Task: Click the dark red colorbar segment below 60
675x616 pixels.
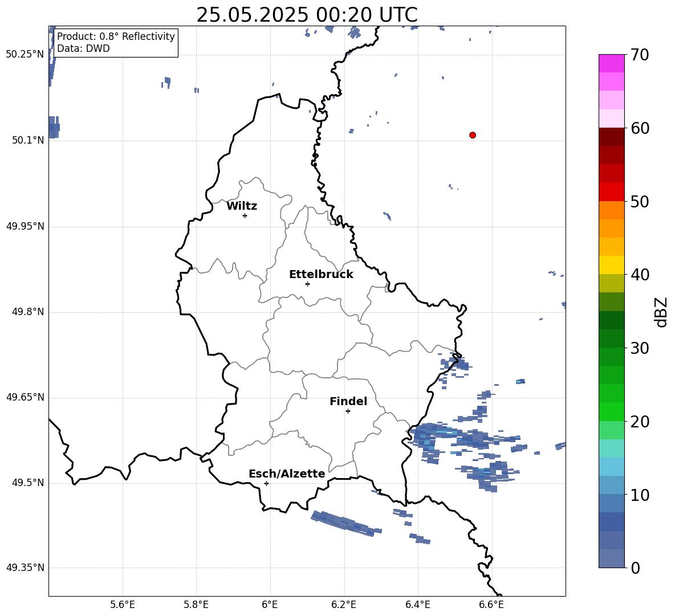Action: tap(611, 137)
